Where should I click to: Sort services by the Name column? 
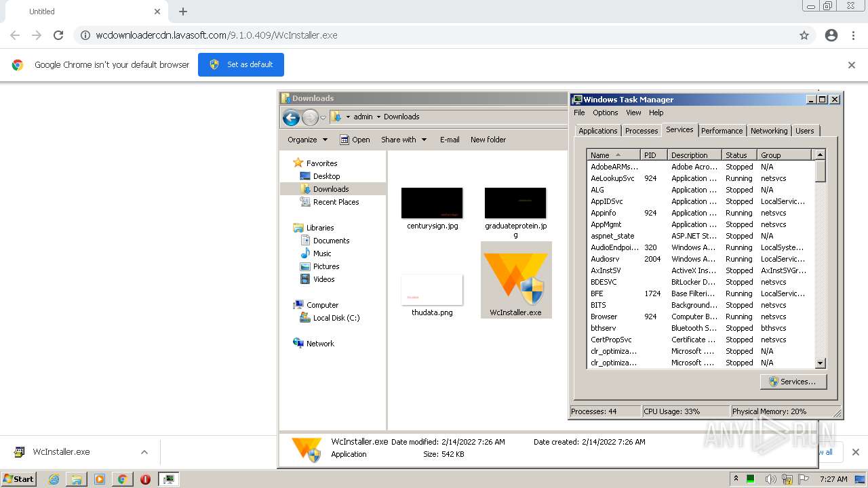coord(614,155)
